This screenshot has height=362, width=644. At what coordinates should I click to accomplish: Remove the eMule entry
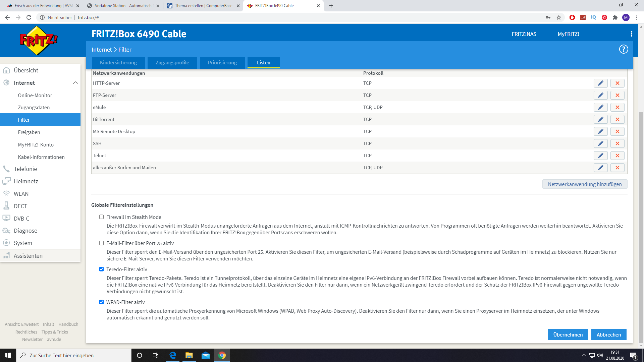click(617, 107)
